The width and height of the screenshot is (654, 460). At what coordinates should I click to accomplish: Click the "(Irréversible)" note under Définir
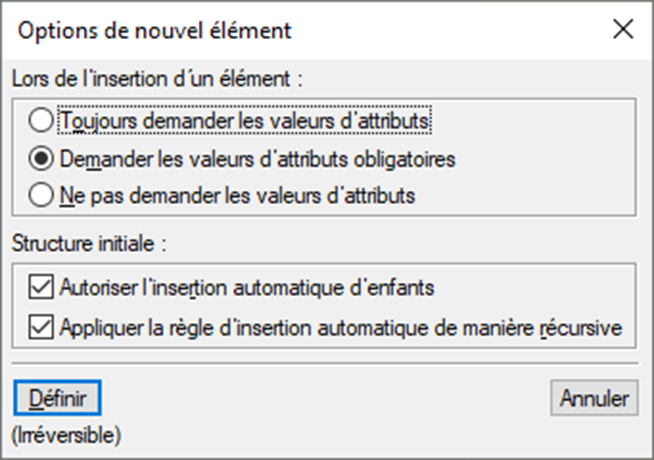[x=66, y=435]
